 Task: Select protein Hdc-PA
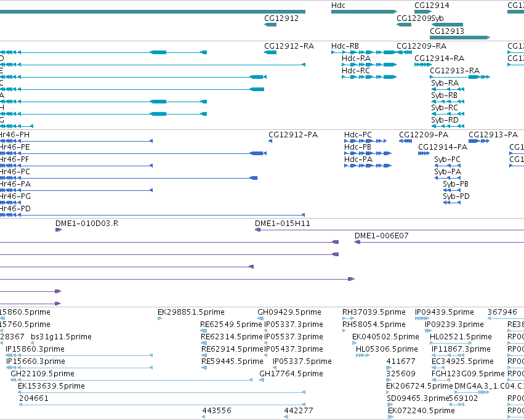tap(358, 160)
